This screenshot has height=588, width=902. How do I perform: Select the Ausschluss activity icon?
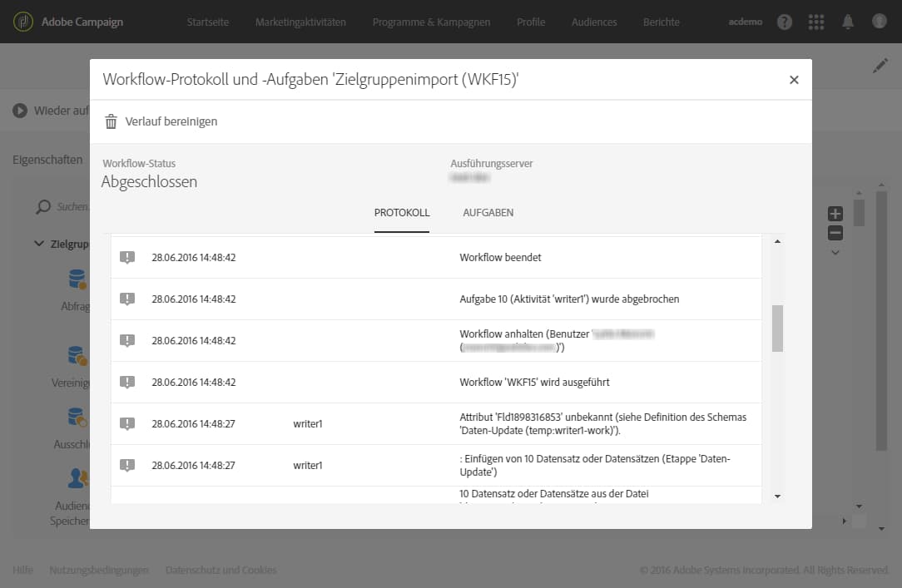click(x=77, y=417)
